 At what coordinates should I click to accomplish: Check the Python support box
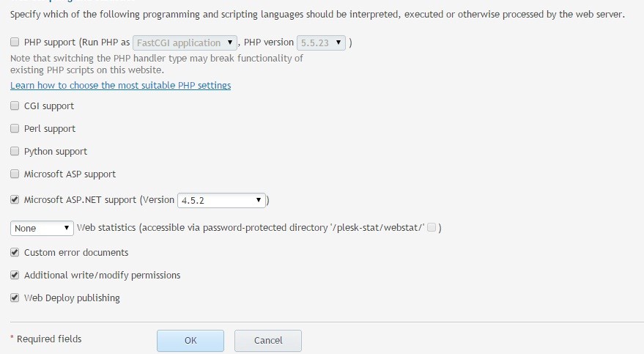click(15, 152)
